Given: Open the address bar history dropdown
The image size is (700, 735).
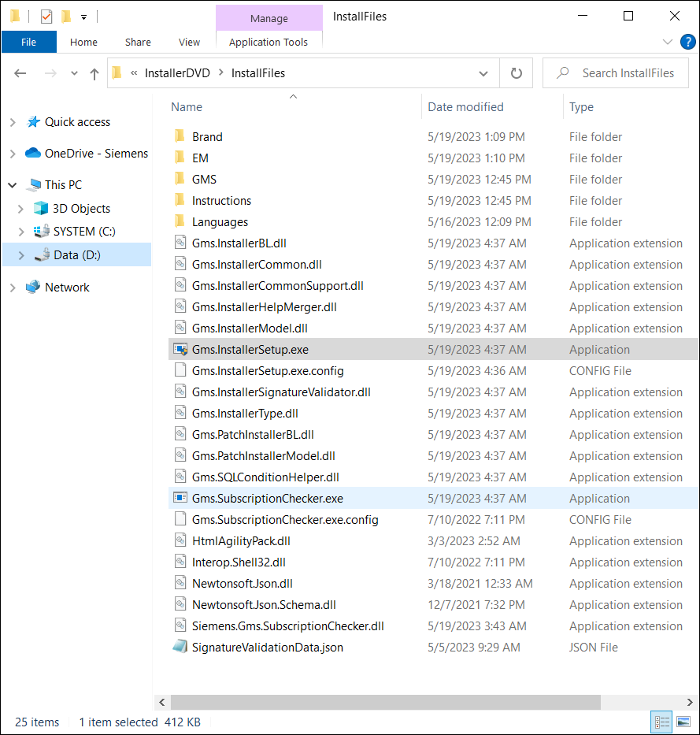Looking at the screenshot, I should point(483,73).
